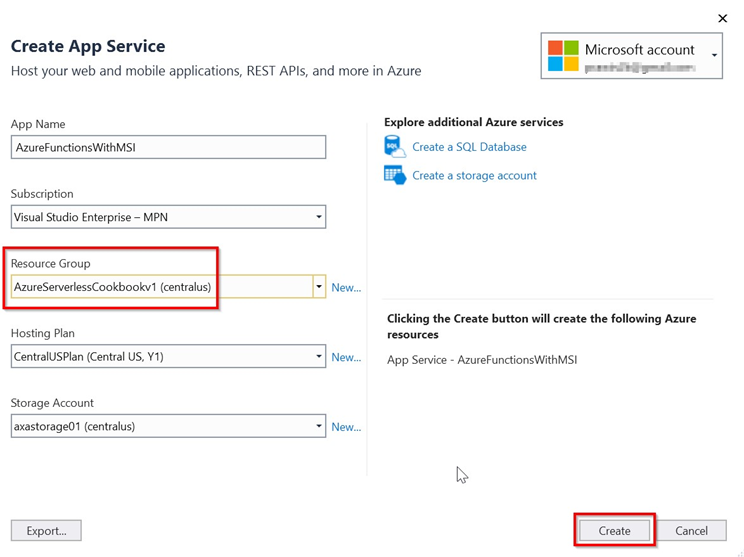This screenshot has width=744, height=557.
Task: Click the Microsoft four-color logo
Action: [x=563, y=56]
